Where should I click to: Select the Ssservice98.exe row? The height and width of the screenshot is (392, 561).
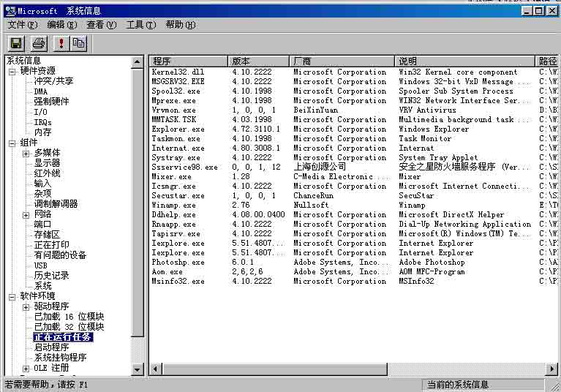[x=353, y=167]
